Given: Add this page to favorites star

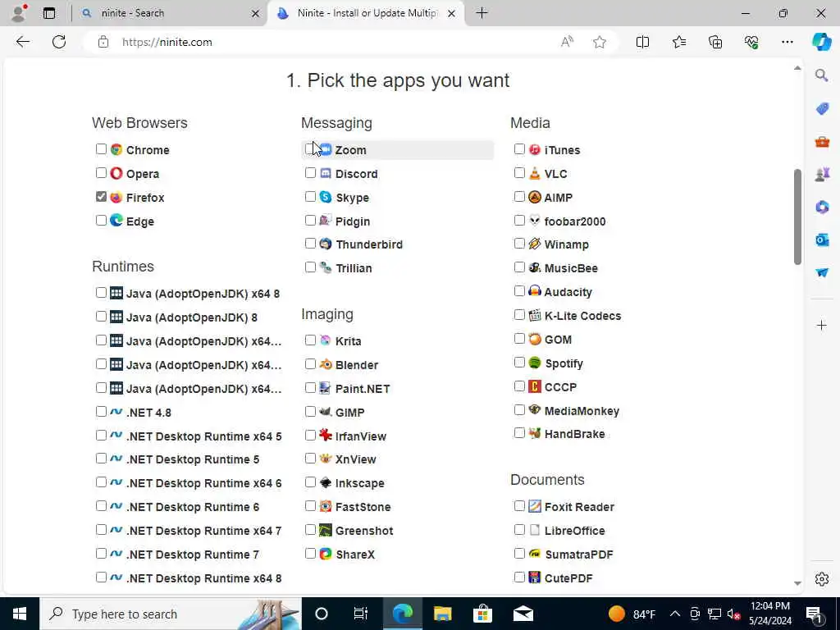Looking at the screenshot, I should pos(600,42).
